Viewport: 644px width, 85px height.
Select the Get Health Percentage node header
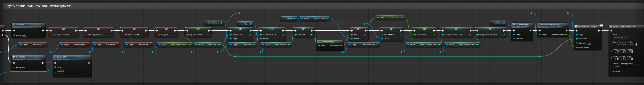tap(553, 25)
